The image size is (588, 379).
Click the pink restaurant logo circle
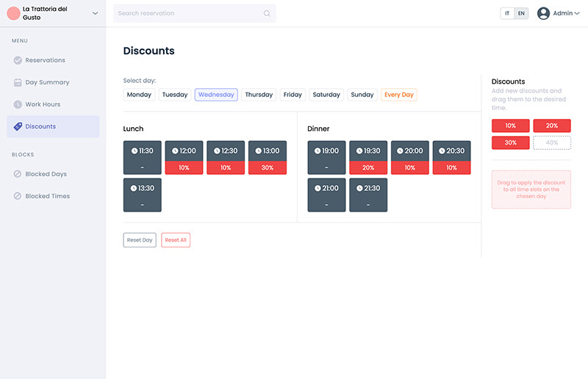(x=13, y=13)
